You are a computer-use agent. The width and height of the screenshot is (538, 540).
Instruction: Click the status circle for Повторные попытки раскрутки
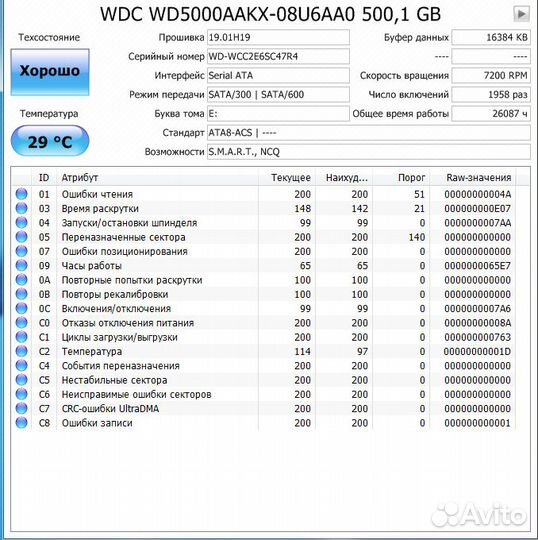[x=21, y=280]
